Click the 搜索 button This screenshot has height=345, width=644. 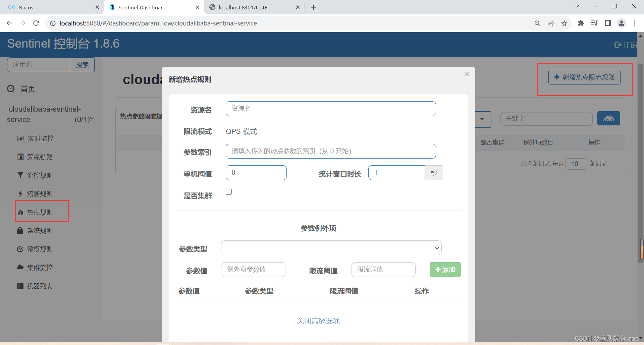pyautogui.click(x=82, y=65)
